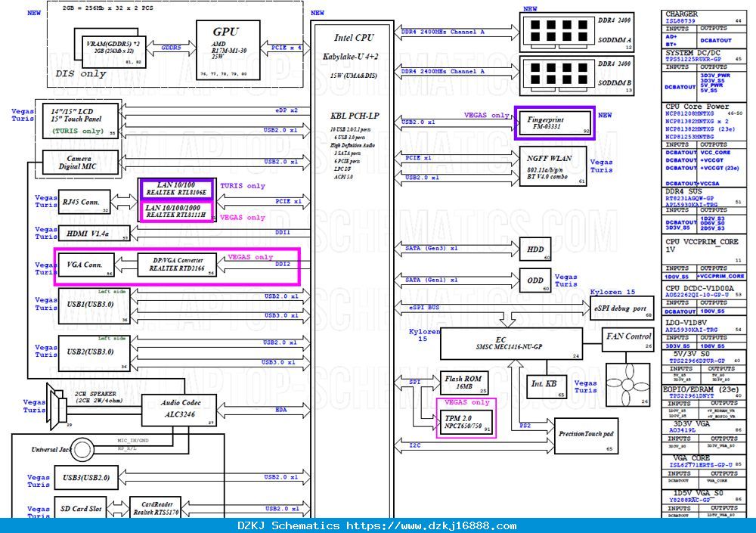The height and width of the screenshot is (533, 756).
Task: Select the GPU AMD R17M-M1-30 block
Action: tap(228, 50)
